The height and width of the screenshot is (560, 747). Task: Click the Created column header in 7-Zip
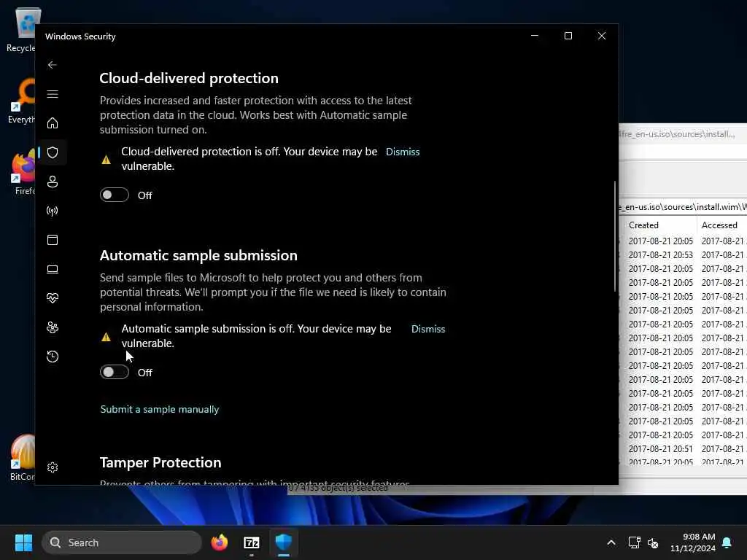click(x=643, y=225)
